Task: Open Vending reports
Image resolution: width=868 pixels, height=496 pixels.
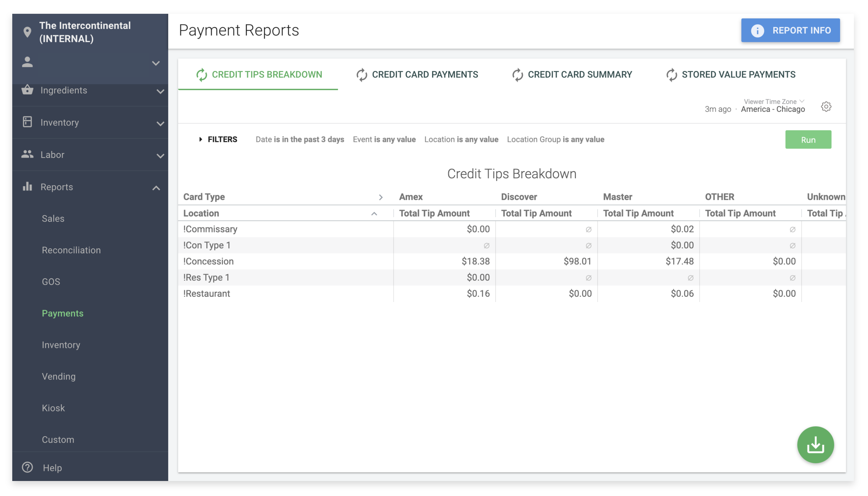Action: [59, 376]
